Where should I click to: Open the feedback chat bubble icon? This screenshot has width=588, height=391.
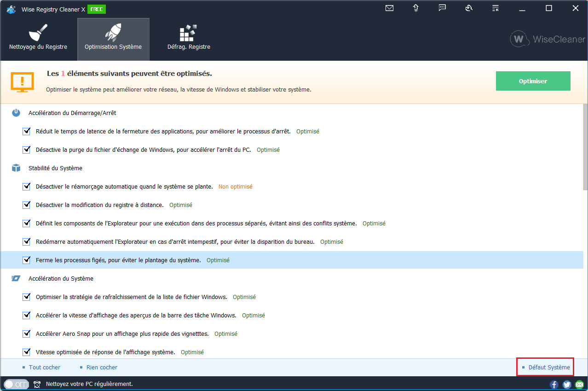click(x=442, y=8)
